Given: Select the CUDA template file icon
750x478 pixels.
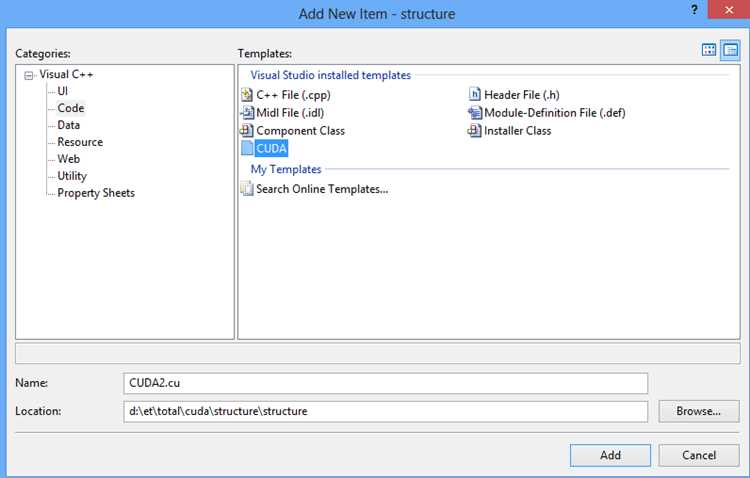Looking at the screenshot, I should (x=247, y=148).
